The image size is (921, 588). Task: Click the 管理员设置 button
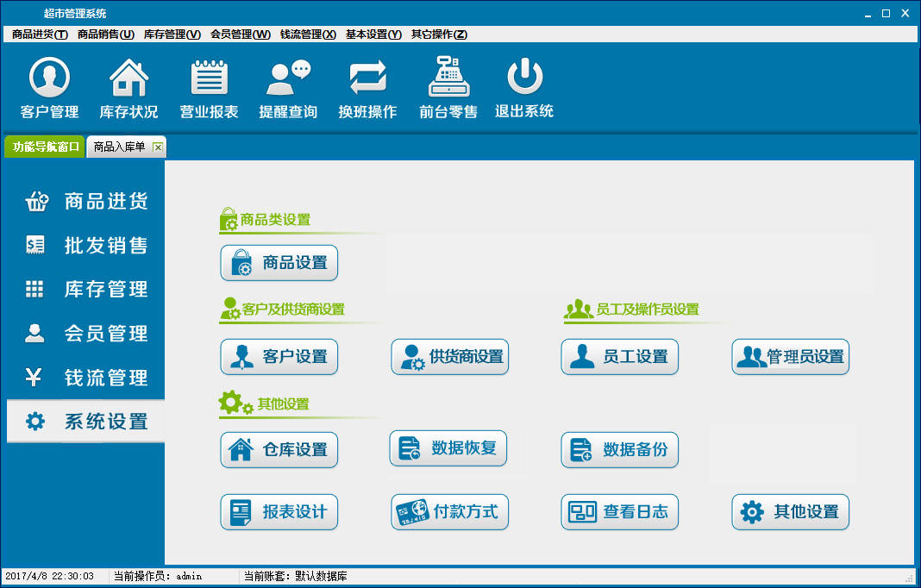(x=791, y=357)
